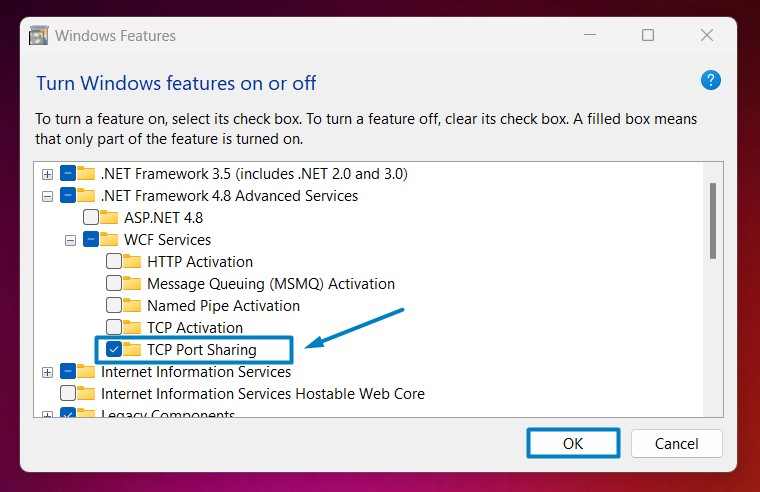
Task: Click folder icon beside TCP Port Sharing
Action: pos(132,349)
